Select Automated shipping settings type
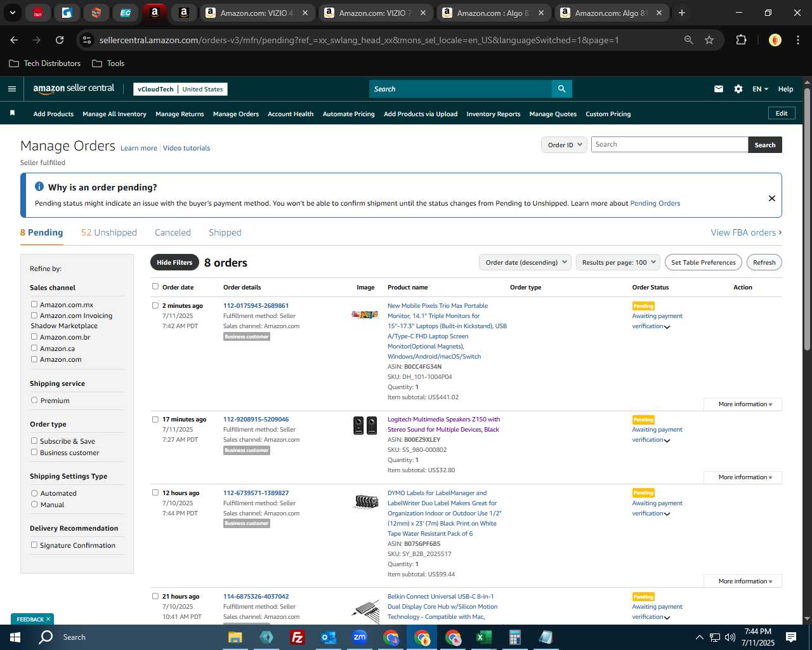812x650 pixels. pos(34,493)
